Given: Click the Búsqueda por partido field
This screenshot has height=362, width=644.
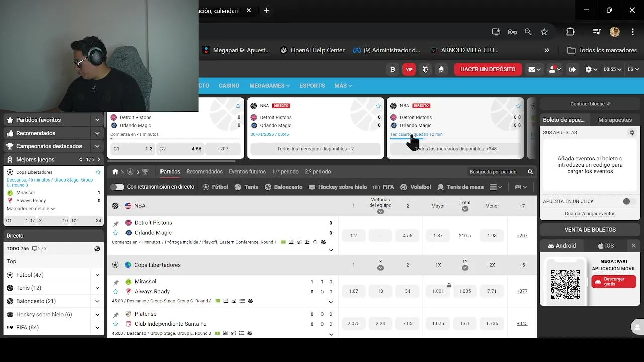Looking at the screenshot, I should pos(501,172).
